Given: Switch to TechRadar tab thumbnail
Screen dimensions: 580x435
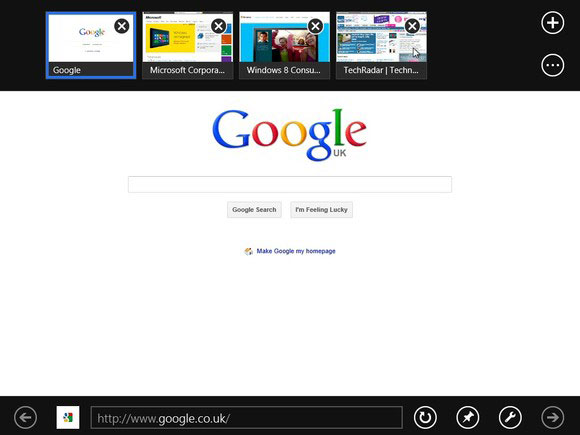Looking at the screenshot, I should pos(381,45).
